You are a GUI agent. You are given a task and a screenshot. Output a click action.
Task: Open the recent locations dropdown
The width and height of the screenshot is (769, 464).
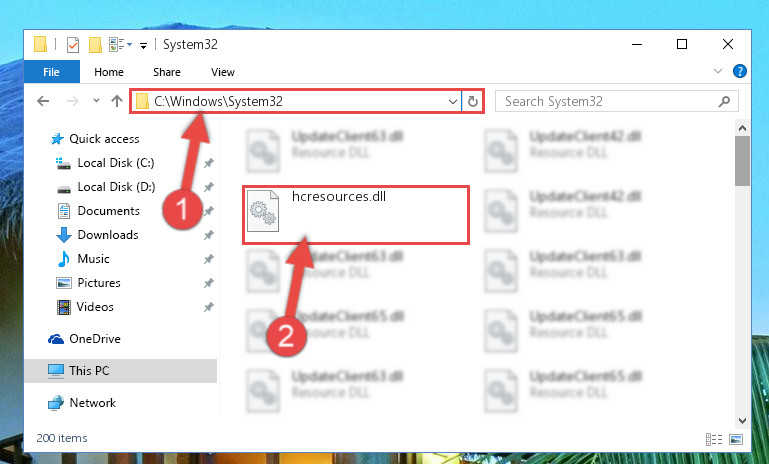(x=96, y=101)
